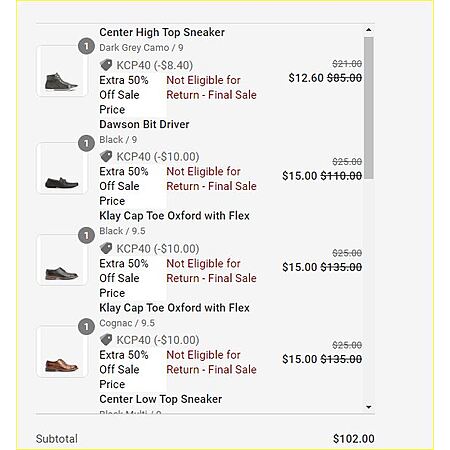Click the Klay Cap Toe Oxford title above Cognac / 9.5
The image size is (450, 450).
click(174, 308)
